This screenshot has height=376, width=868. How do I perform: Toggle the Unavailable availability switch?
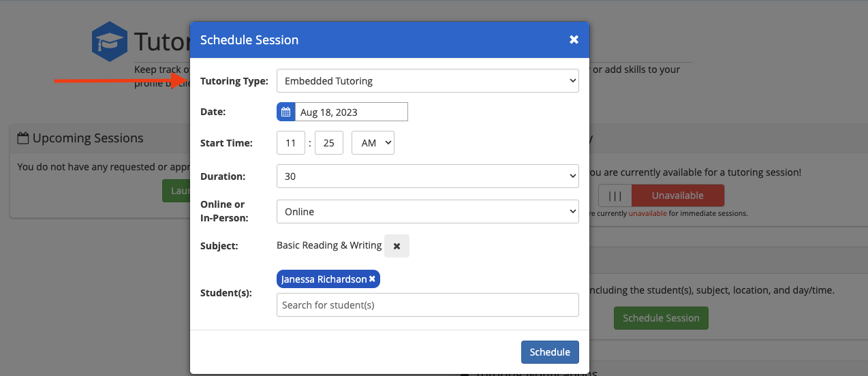click(677, 195)
